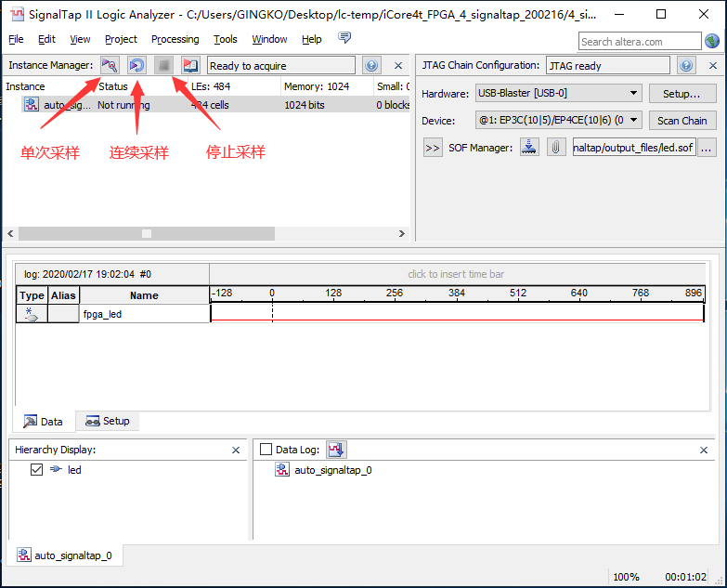Image resolution: width=727 pixels, height=588 pixels.
Task: Click the hardware Setup... button
Action: [x=682, y=94]
